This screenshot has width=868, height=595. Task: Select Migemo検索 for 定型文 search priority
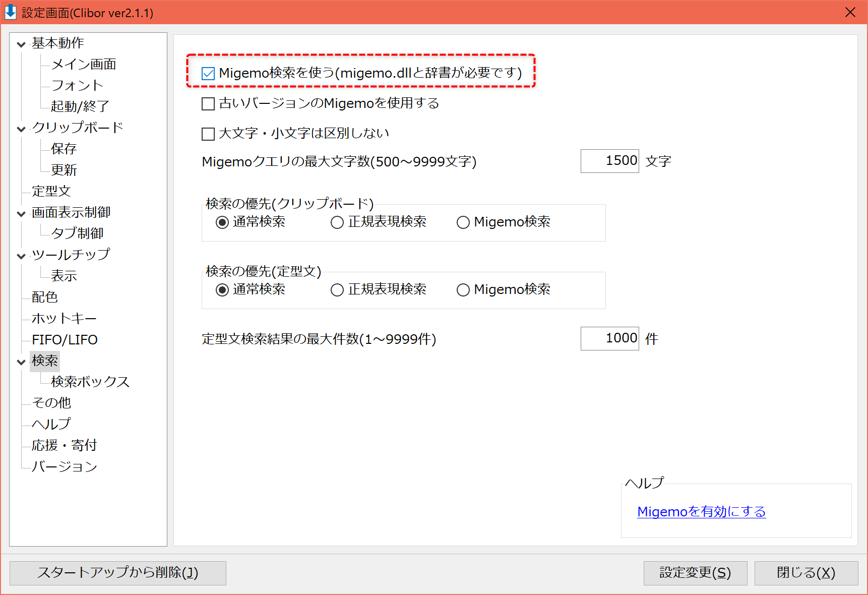point(463,290)
